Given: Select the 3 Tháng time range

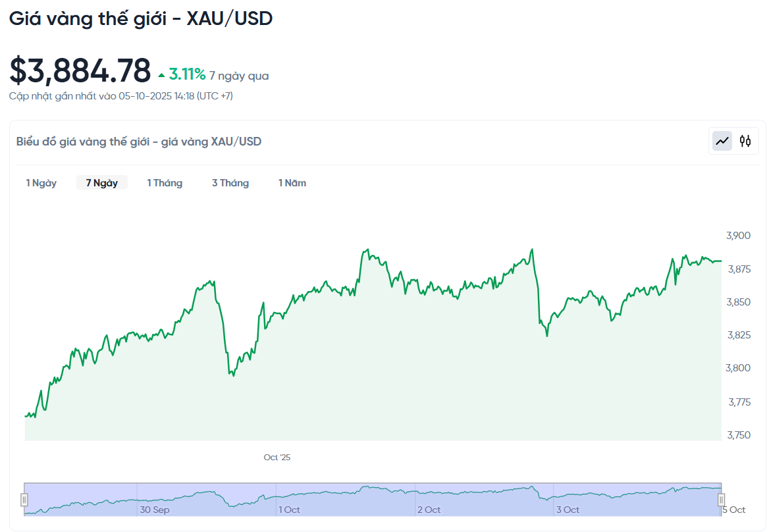Looking at the screenshot, I should pyautogui.click(x=230, y=183).
